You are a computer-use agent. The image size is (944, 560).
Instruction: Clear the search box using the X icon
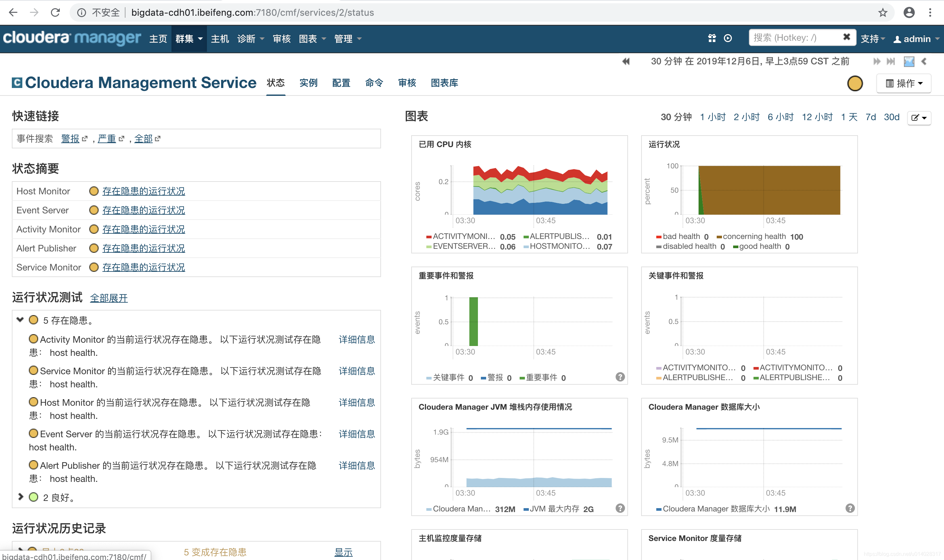tap(846, 37)
